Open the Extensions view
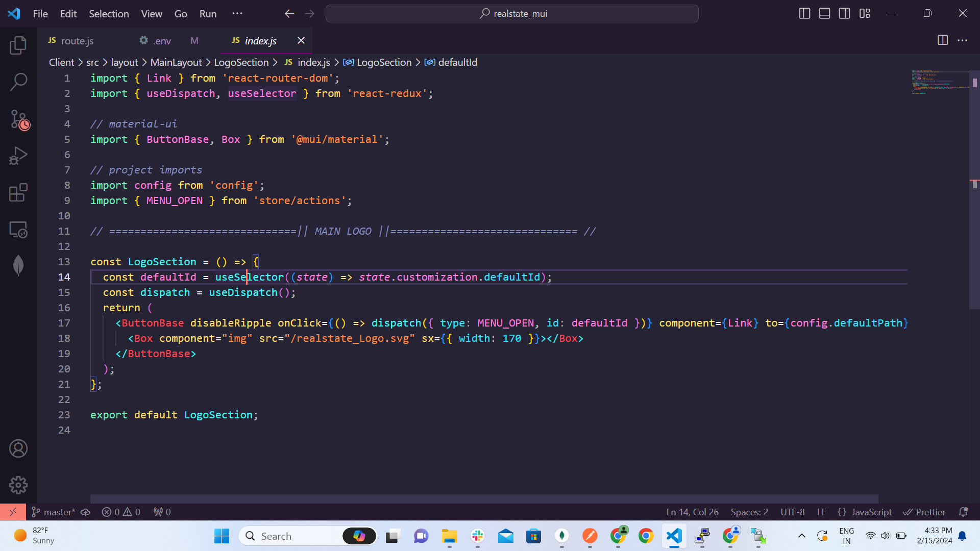Viewport: 980px width, 551px height. [18, 193]
